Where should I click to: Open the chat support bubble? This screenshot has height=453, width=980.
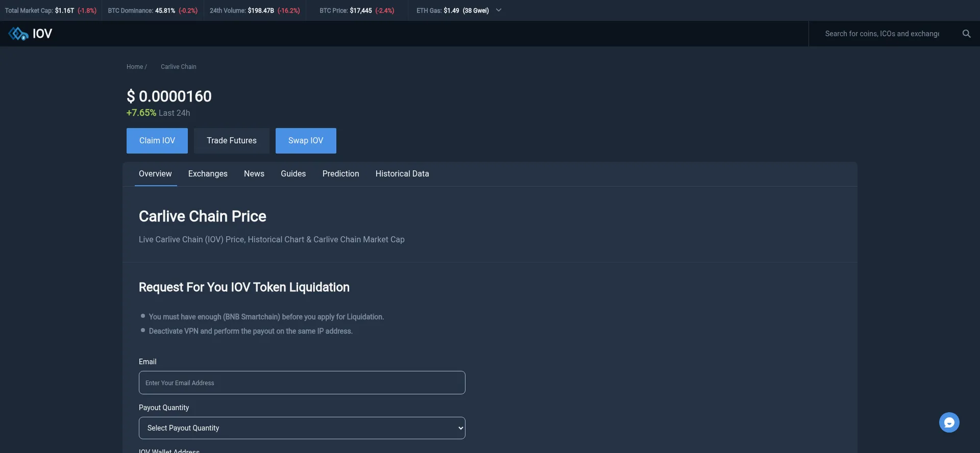pos(949,422)
